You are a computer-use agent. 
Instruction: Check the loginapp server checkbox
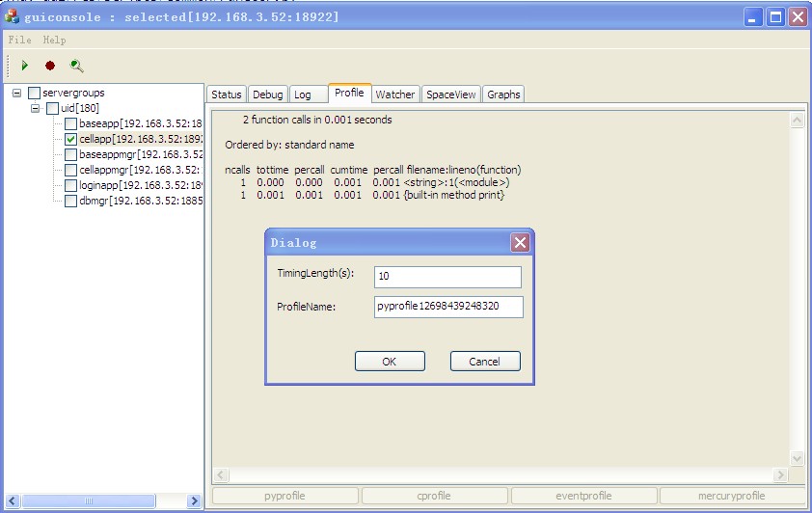(71, 185)
